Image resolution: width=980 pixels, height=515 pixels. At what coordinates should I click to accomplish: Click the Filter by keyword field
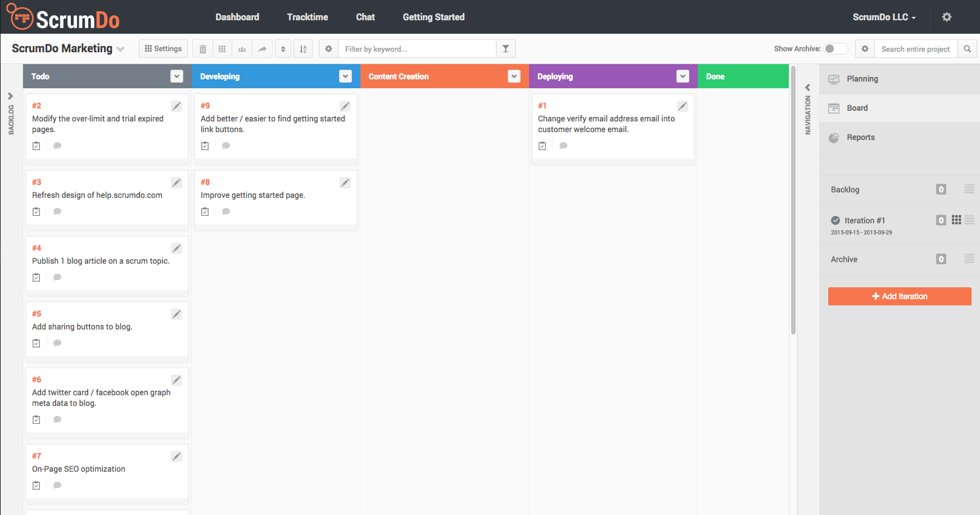[x=417, y=49]
